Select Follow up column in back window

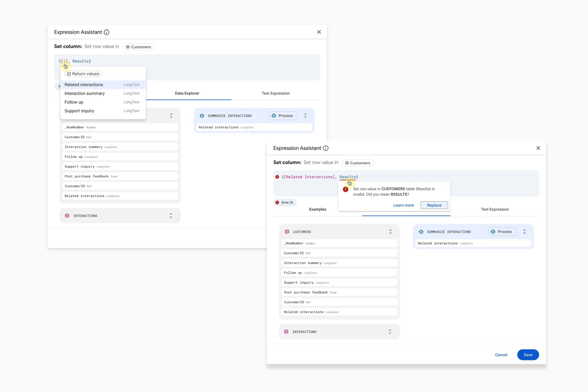[x=120, y=157]
